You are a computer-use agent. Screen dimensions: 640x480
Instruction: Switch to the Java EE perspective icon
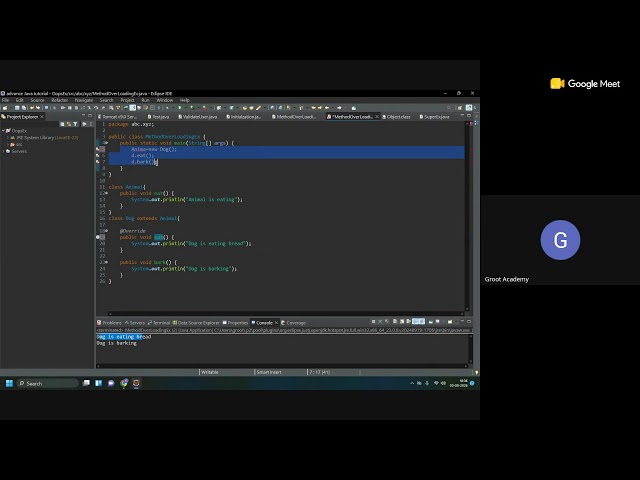(469, 108)
